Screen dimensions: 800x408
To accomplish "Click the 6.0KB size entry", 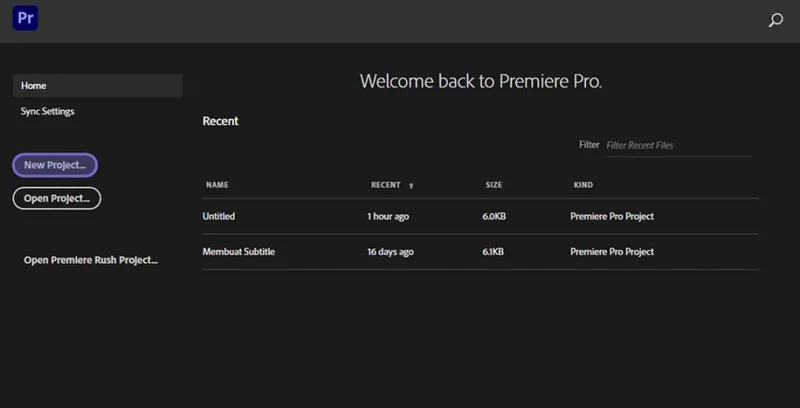I will [x=494, y=216].
